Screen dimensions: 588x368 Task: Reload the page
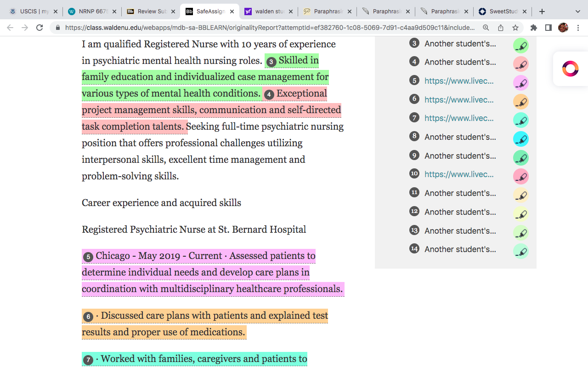click(40, 28)
